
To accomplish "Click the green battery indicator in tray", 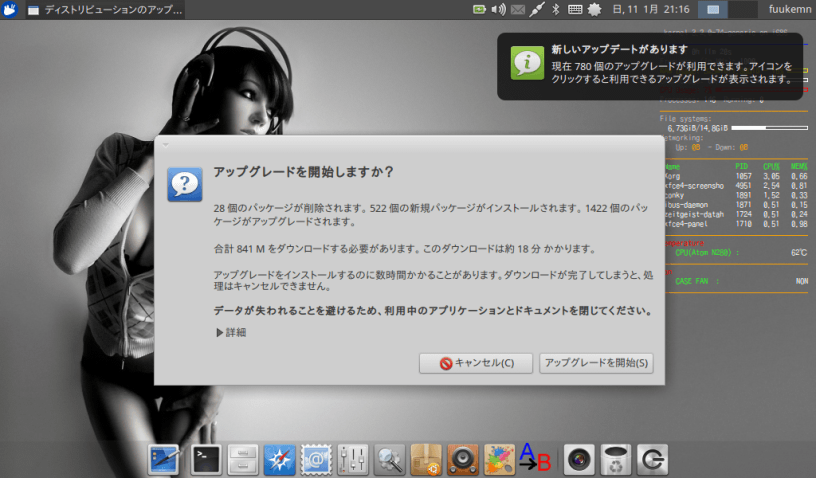I will (x=479, y=9).
